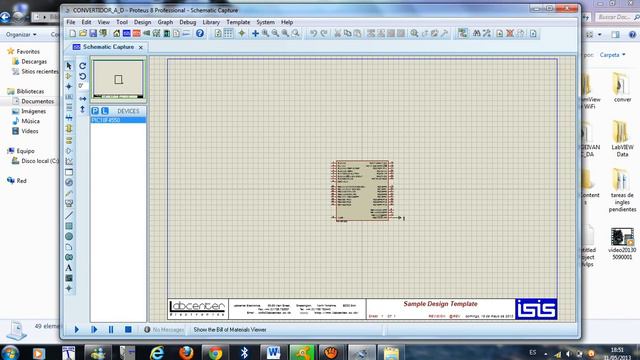This screenshot has height=360, width=640.
Task: Open the Organizar dropdown in Explorer
Action: pyautogui.click(x=21, y=35)
